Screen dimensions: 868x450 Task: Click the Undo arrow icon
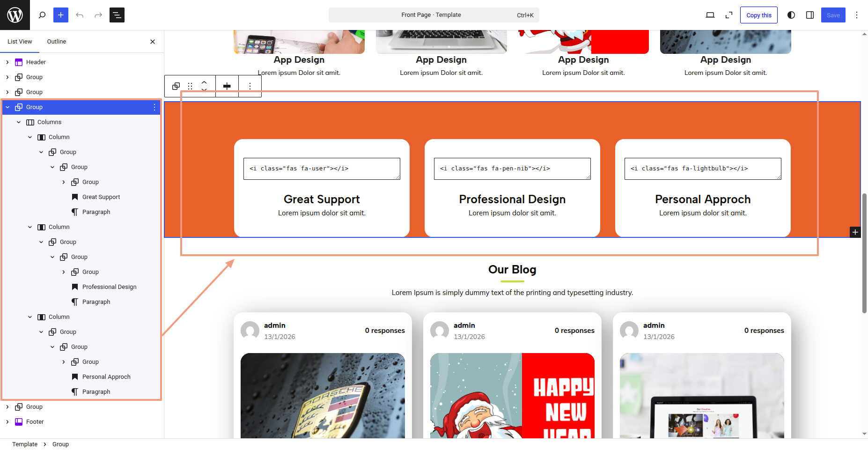[80, 15]
